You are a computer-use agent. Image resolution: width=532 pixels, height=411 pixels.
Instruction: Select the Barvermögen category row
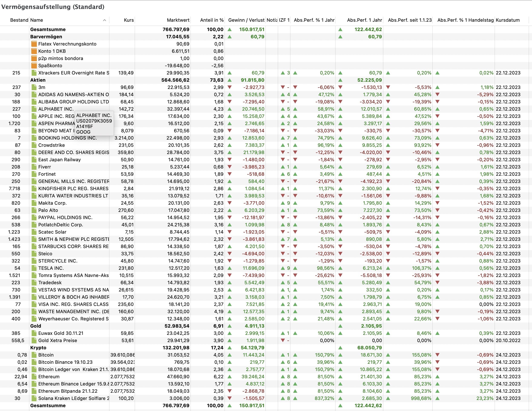46,37
